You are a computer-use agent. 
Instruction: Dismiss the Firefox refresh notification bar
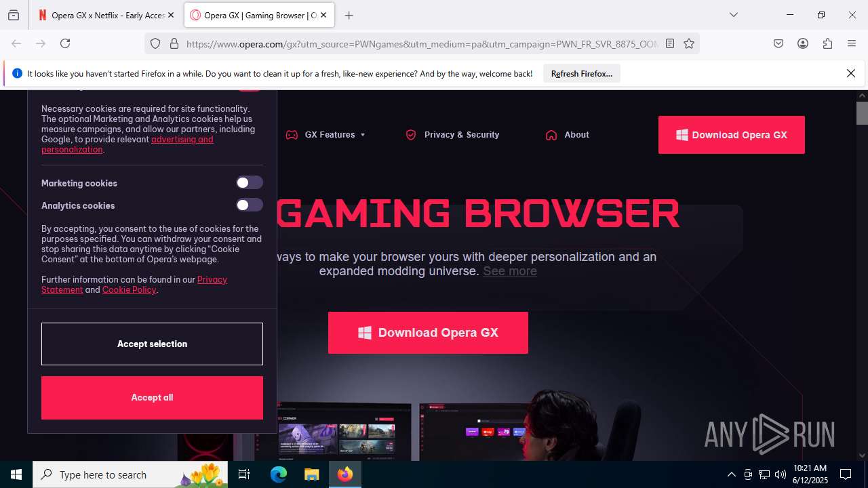[x=851, y=73]
